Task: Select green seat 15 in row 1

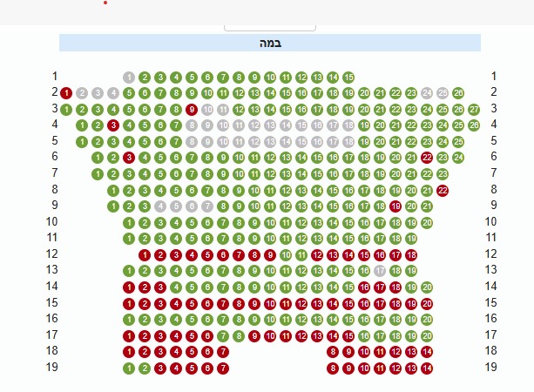Action: click(x=348, y=78)
